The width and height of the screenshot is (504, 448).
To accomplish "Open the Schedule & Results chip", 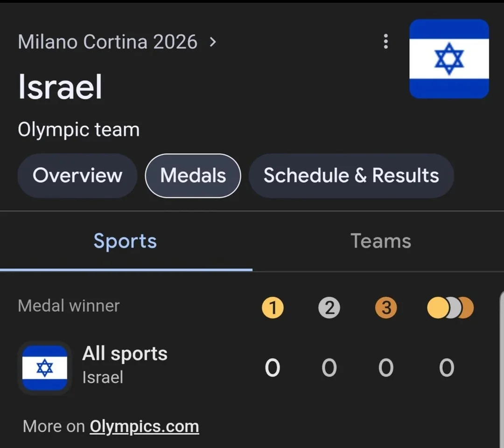I will (x=351, y=176).
